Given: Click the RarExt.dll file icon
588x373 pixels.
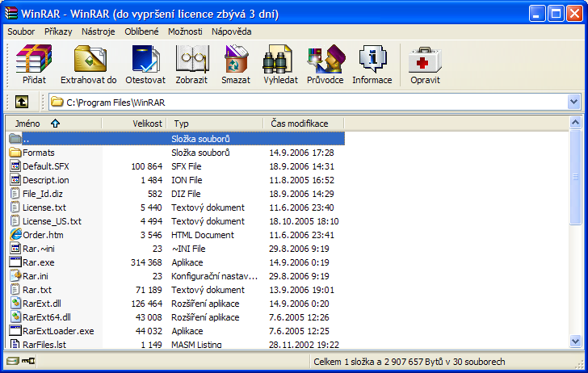Looking at the screenshot, I should (x=15, y=304).
